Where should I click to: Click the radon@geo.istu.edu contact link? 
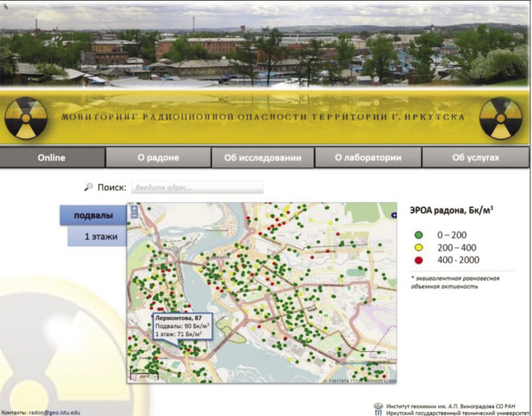[x=54, y=413]
